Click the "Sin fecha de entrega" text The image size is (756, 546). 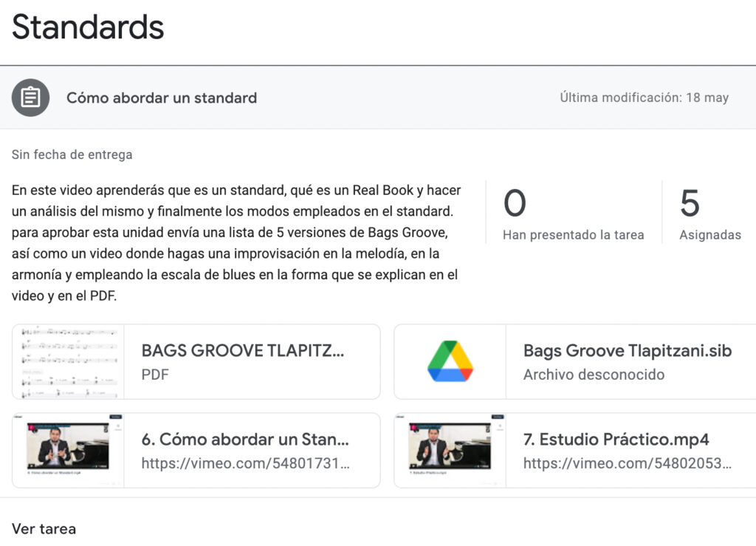pos(72,154)
